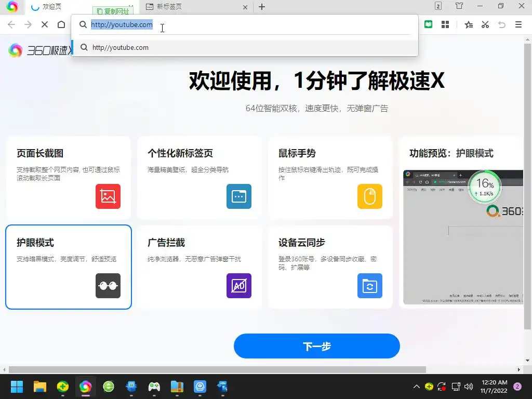Click the undo closed tab arrow
Screen dimensions: 532x399
[502, 24]
